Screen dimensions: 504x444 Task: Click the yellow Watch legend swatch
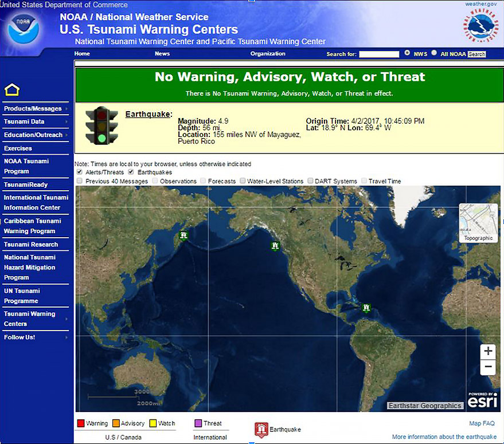[x=153, y=423]
